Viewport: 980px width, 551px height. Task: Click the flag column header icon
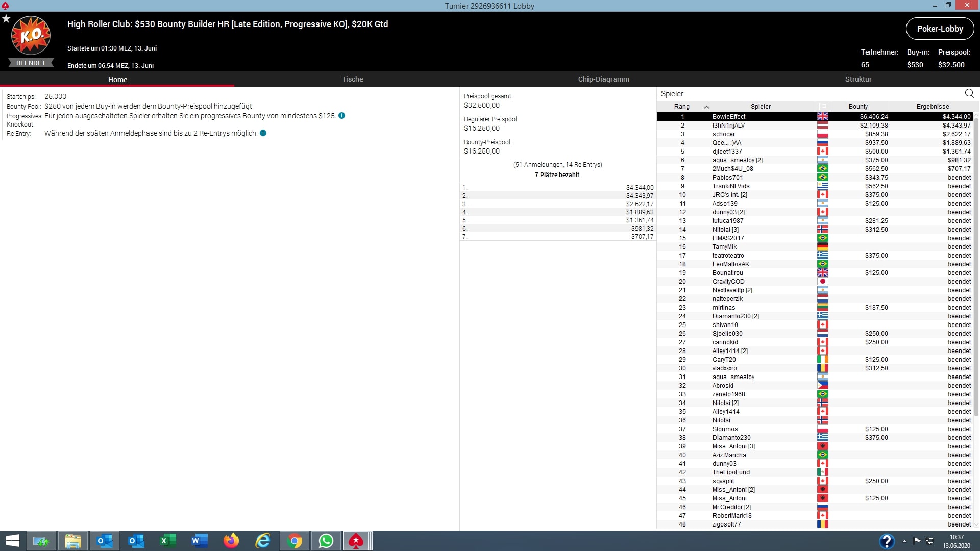click(x=822, y=107)
